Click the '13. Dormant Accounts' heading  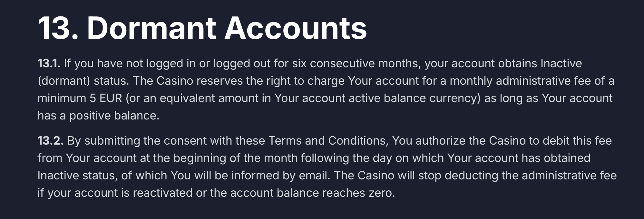[x=202, y=28]
